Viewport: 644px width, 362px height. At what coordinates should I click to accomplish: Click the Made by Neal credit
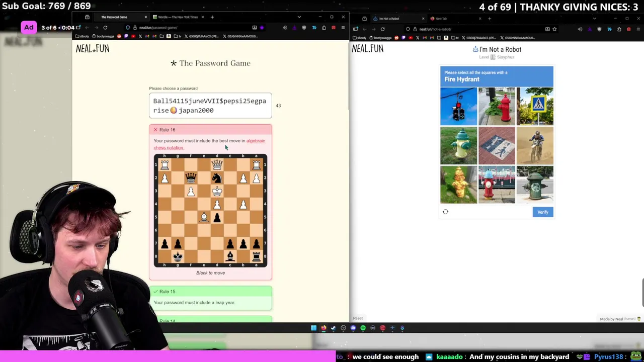pyautogui.click(x=620, y=319)
